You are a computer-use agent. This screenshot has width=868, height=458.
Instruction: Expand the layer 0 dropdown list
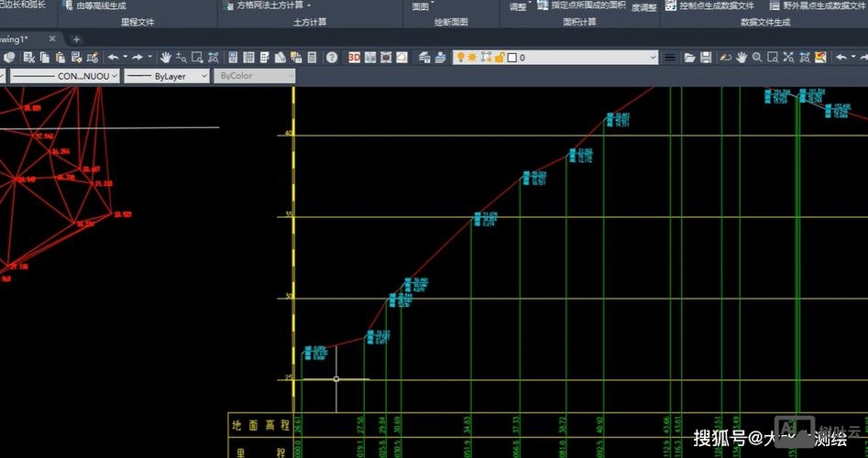tap(653, 57)
